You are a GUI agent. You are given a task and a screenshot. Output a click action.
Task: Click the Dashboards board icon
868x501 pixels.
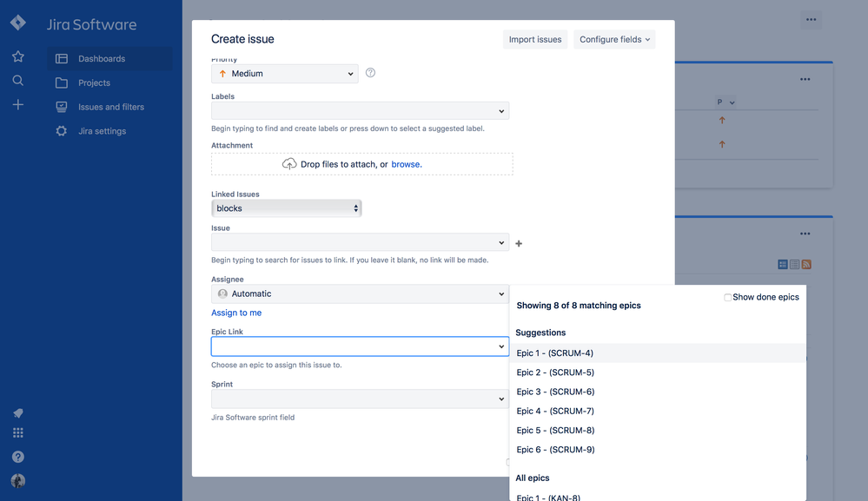(62, 59)
